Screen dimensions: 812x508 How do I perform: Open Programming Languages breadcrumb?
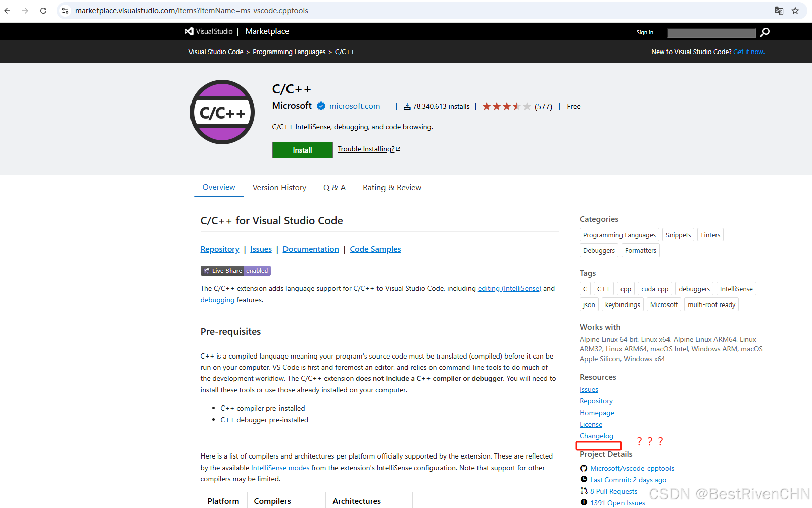(x=289, y=52)
